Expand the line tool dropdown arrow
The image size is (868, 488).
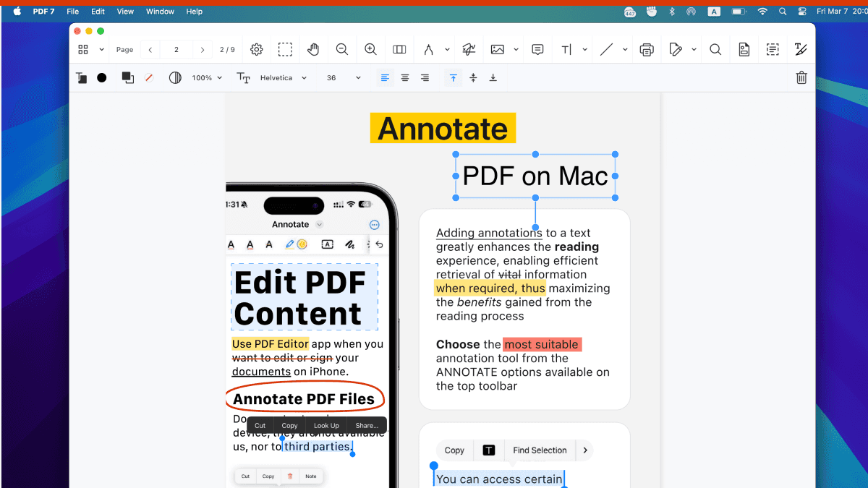coord(625,49)
